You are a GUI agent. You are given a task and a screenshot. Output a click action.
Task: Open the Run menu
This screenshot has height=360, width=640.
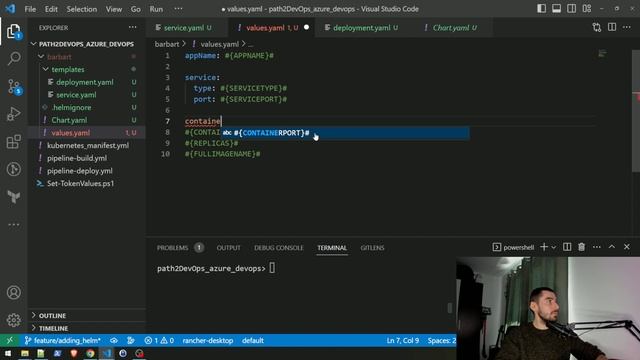[x=156, y=9]
